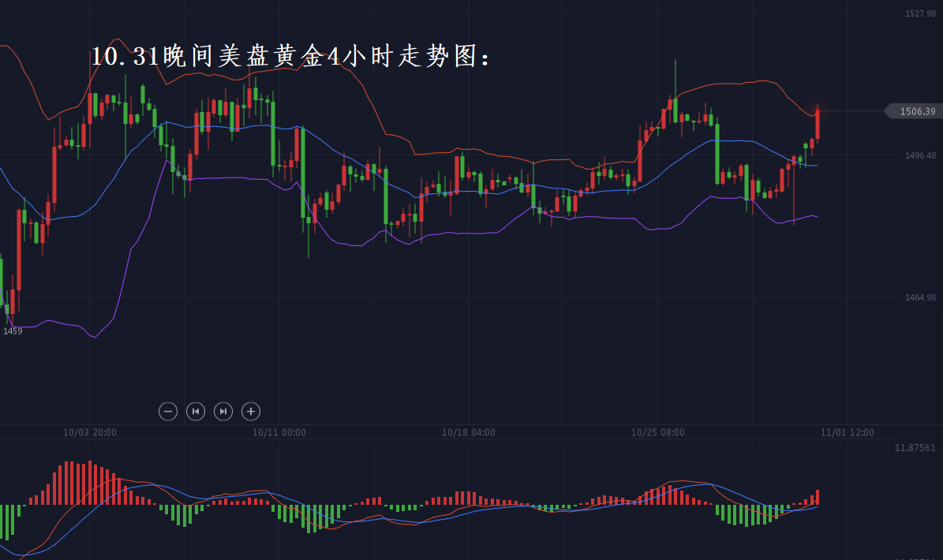Zoom out the chart with minus icon
943x560 pixels.
point(168,411)
